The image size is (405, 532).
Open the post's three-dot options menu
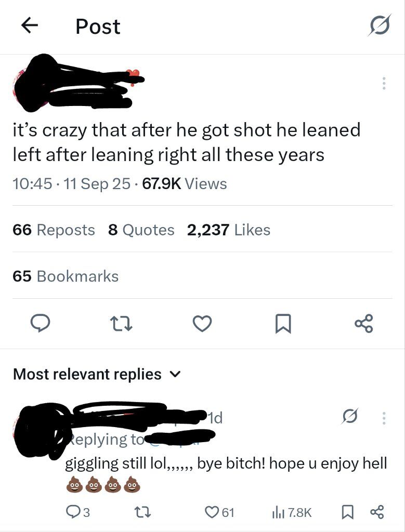(384, 83)
